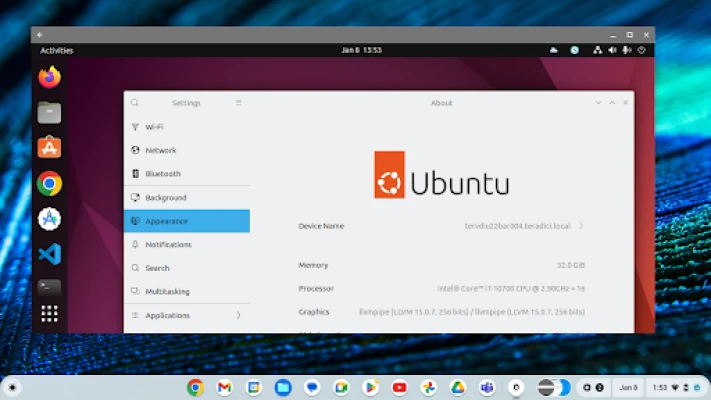Go to the Notifications settings panel
Viewport: 711px width, 400px height.
(x=167, y=245)
